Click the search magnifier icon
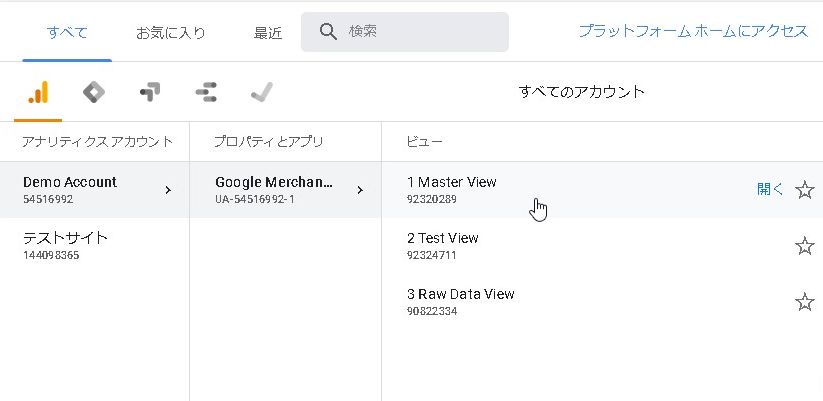The image size is (823, 401). pyautogui.click(x=328, y=32)
